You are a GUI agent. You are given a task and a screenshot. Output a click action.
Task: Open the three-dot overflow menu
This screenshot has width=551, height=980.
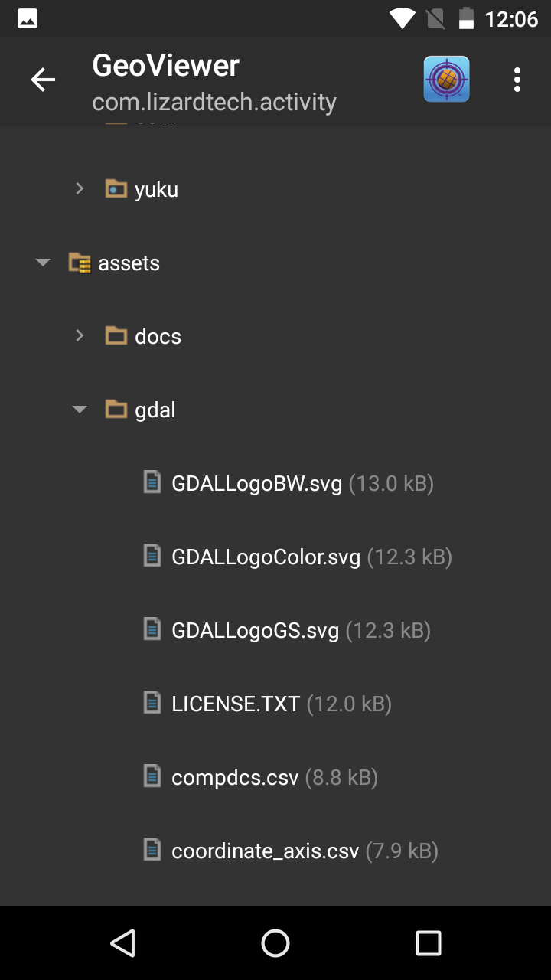517,80
